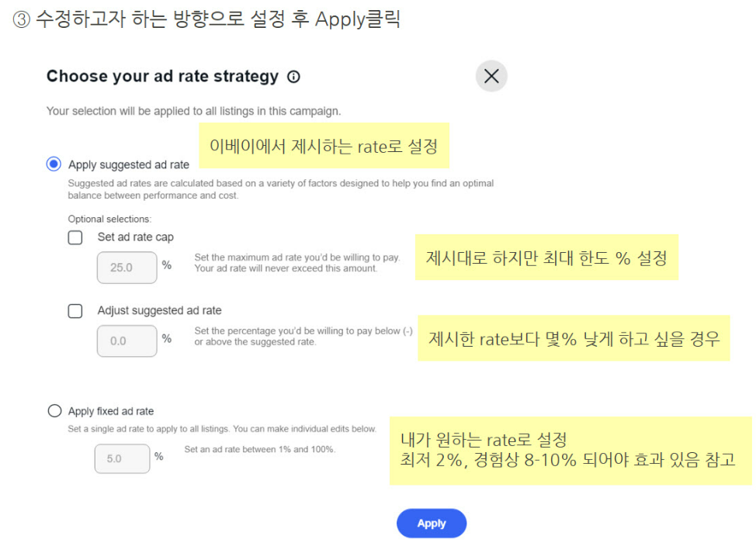Click the Set ad rate cap label
Screen dimensions: 756x553
[x=136, y=237]
